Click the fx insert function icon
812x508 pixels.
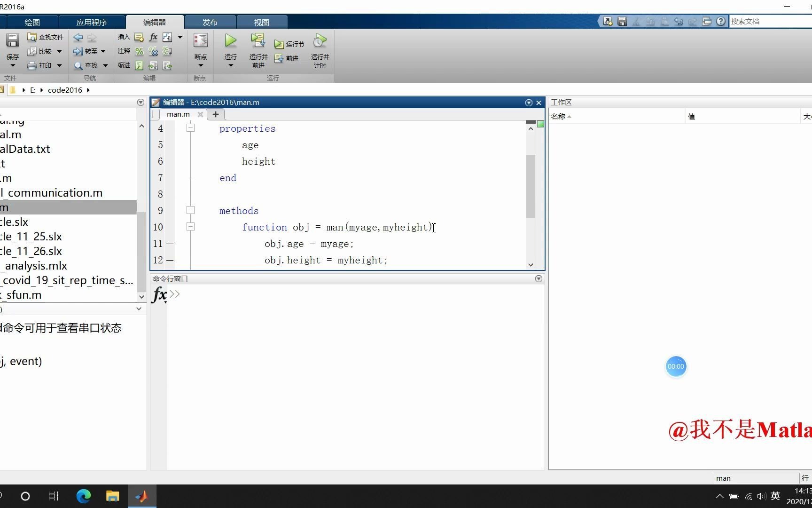click(x=153, y=37)
